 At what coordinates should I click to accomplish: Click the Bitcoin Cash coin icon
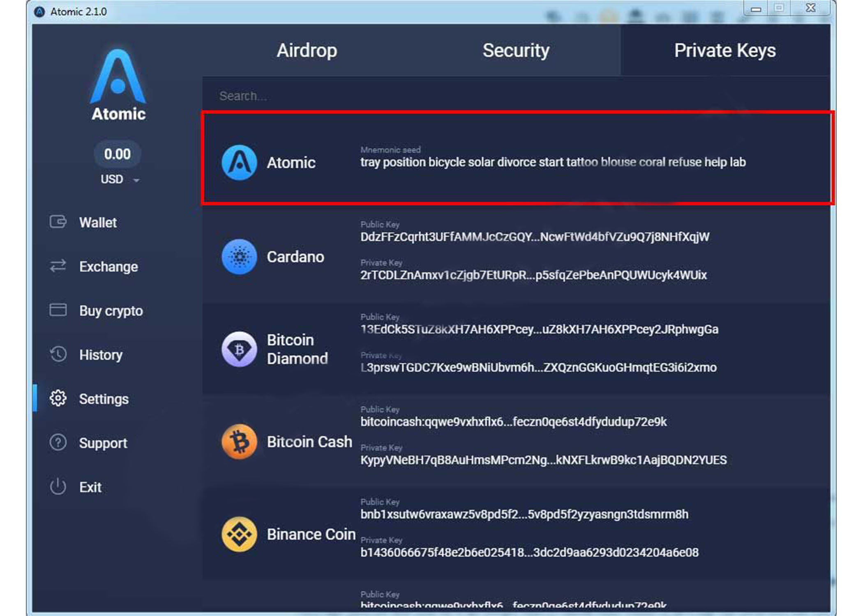click(x=239, y=441)
